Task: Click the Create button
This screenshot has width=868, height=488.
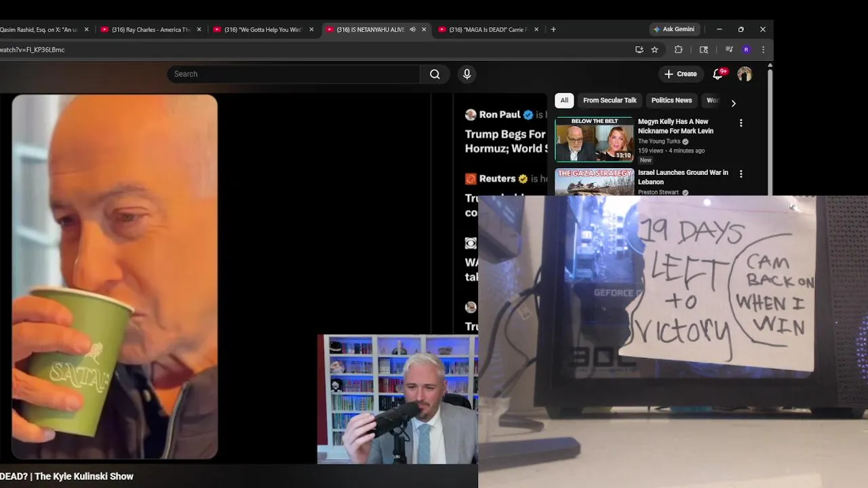Action: [x=680, y=74]
